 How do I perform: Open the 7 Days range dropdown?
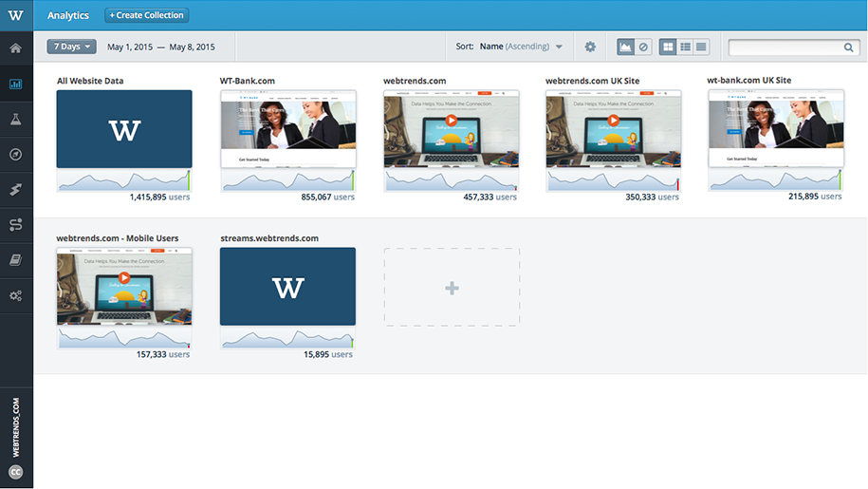pyautogui.click(x=71, y=47)
